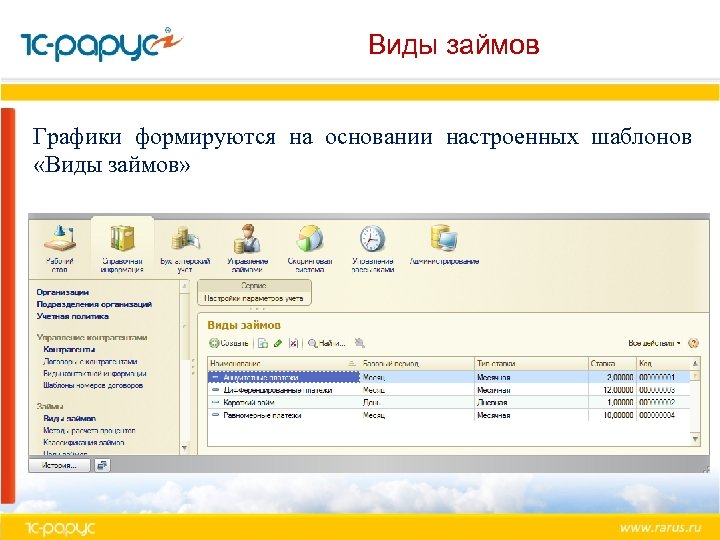The image size is (720, 540).
Task: Open the Скоринговая система pie-chart section
Action: [x=310, y=248]
